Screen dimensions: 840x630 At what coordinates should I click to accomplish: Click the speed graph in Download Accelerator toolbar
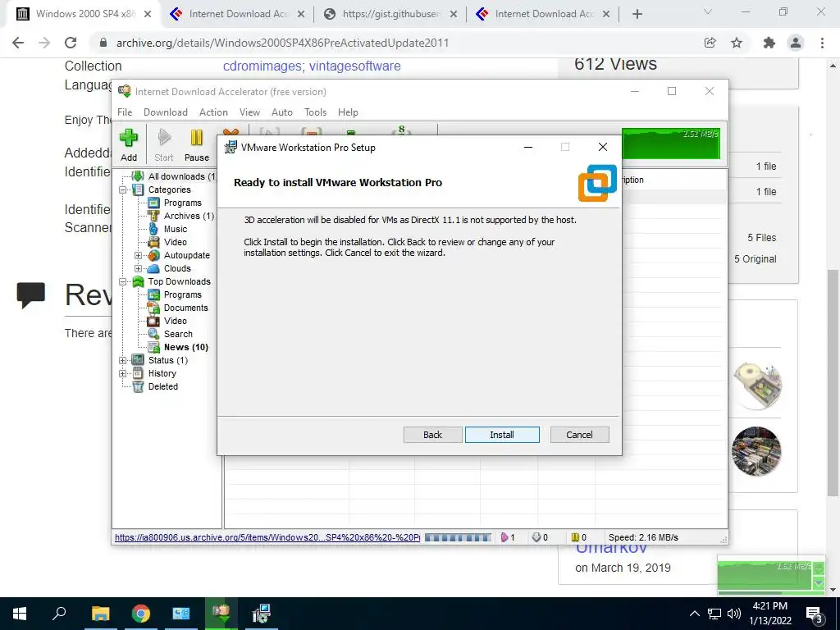pos(671,143)
